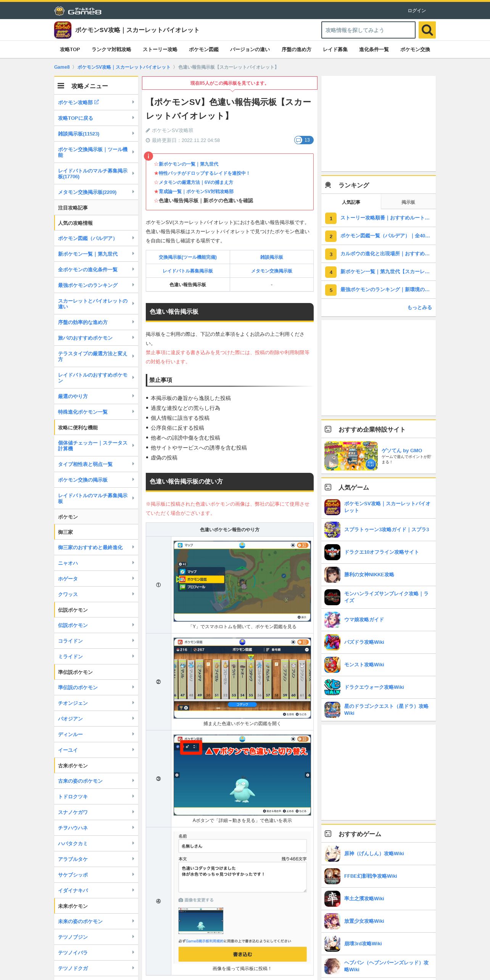Open the ゲソてん by GMO text link
Screen dimensions: 490x980
click(402, 451)
